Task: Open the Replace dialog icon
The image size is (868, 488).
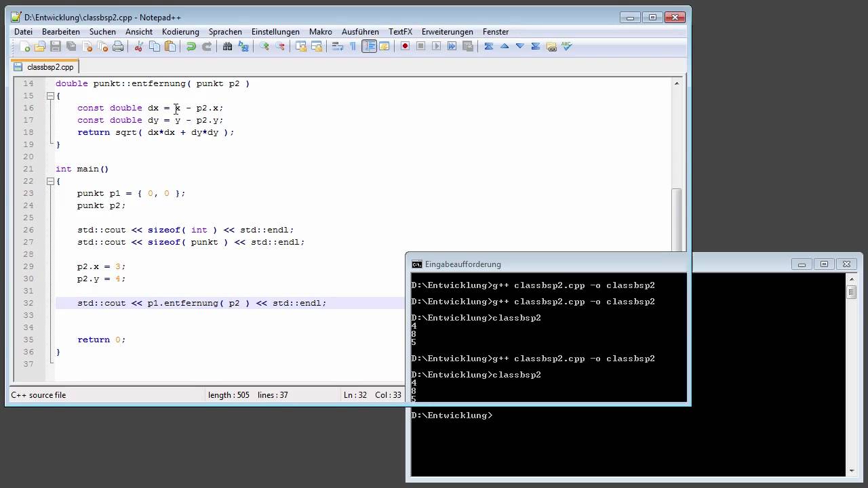Action: point(243,46)
